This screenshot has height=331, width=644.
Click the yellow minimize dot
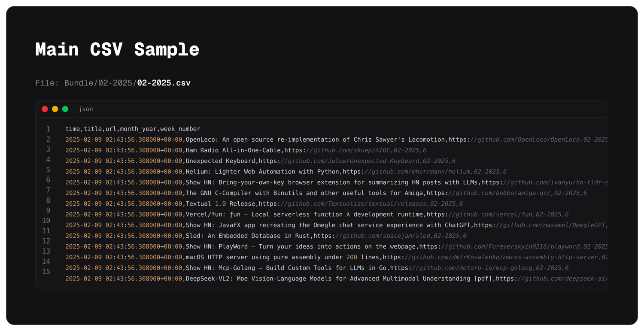click(55, 109)
